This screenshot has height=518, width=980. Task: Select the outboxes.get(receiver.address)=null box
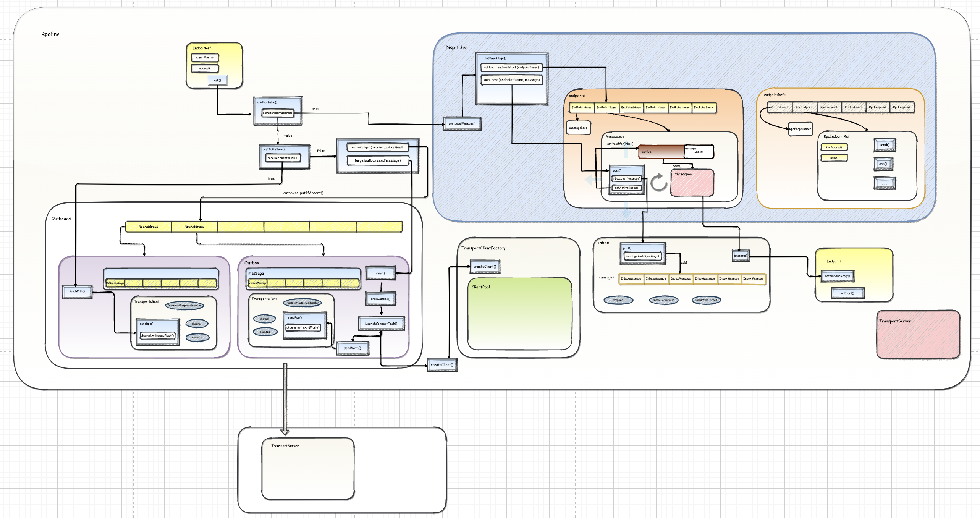pyautogui.click(x=377, y=147)
